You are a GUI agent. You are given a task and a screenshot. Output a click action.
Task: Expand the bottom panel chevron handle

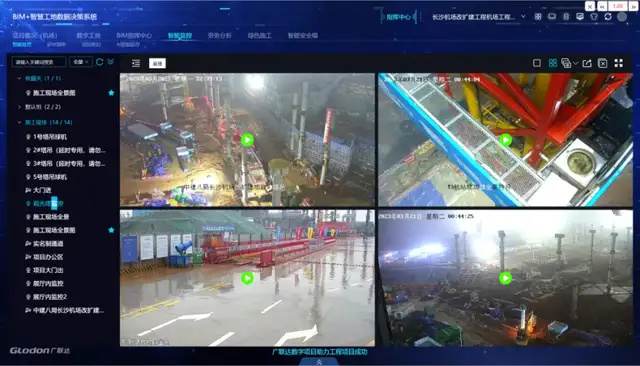[319, 362]
